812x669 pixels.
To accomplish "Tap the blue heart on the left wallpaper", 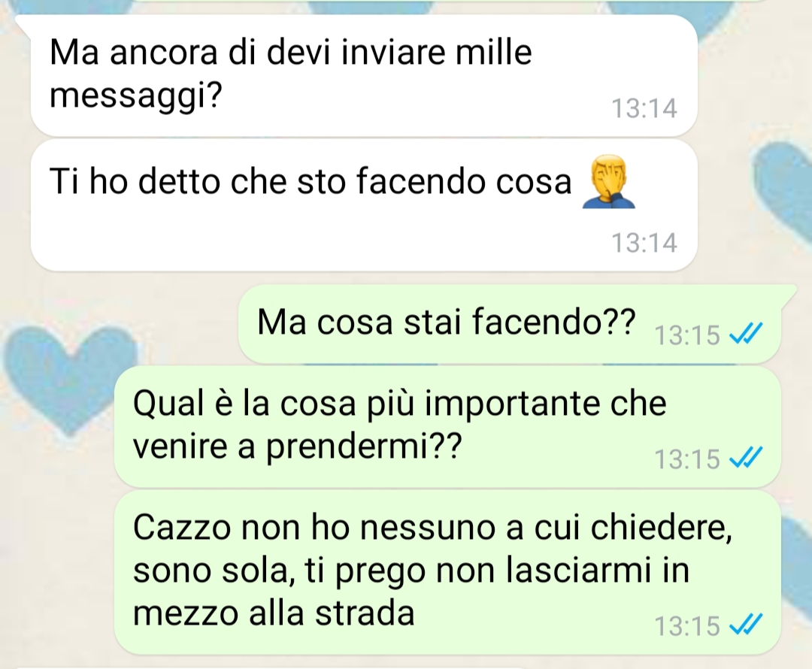I will pyautogui.click(x=71, y=377).
